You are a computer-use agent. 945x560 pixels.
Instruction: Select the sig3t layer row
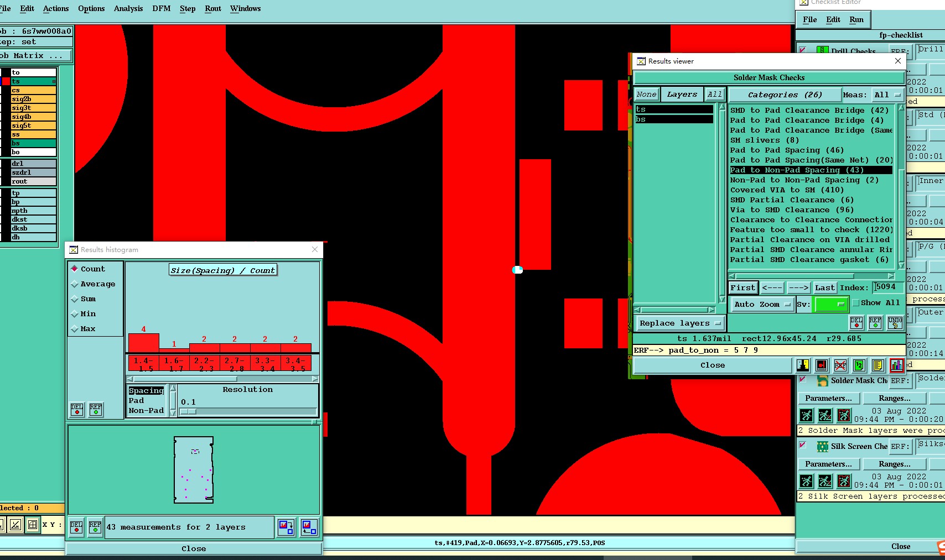pyautogui.click(x=33, y=108)
